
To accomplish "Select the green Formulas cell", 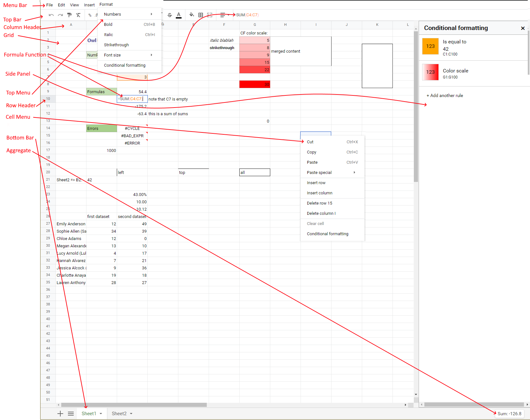I will 101,92.
